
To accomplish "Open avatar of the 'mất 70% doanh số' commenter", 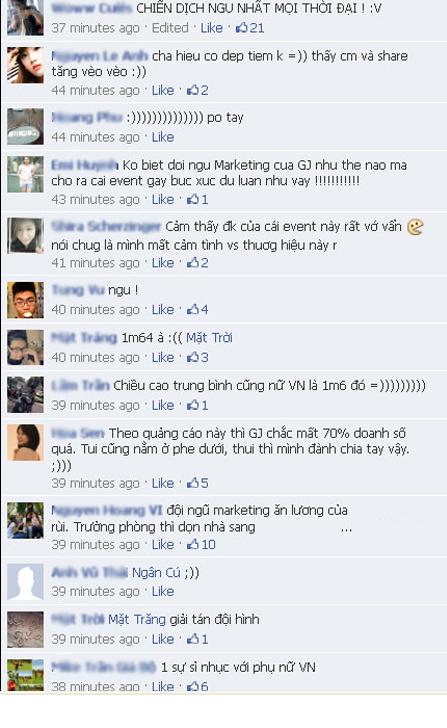I will click(x=26, y=442).
